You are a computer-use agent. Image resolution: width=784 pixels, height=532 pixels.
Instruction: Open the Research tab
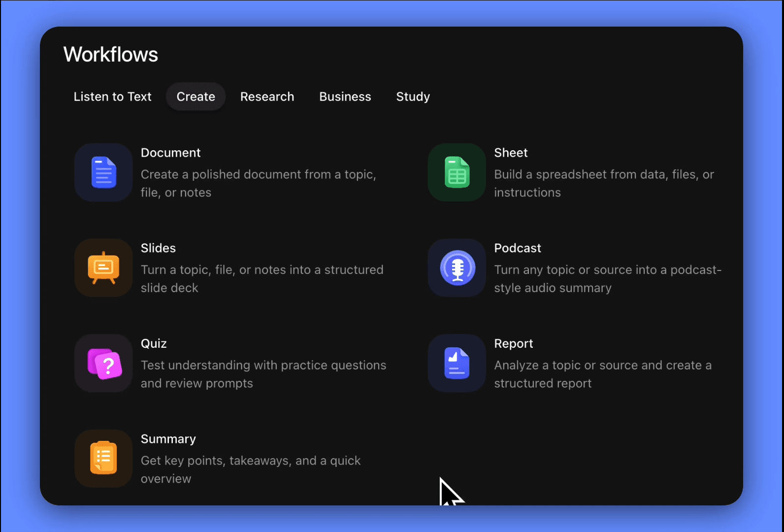click(x=267, y=97)
